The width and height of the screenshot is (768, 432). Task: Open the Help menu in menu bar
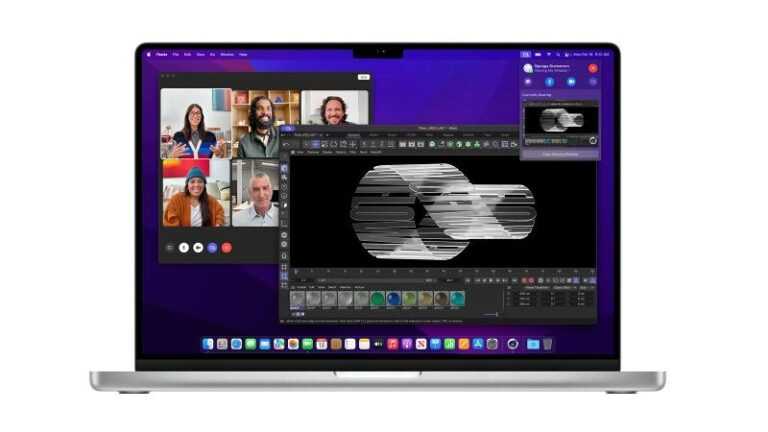[x=243, y=54]
